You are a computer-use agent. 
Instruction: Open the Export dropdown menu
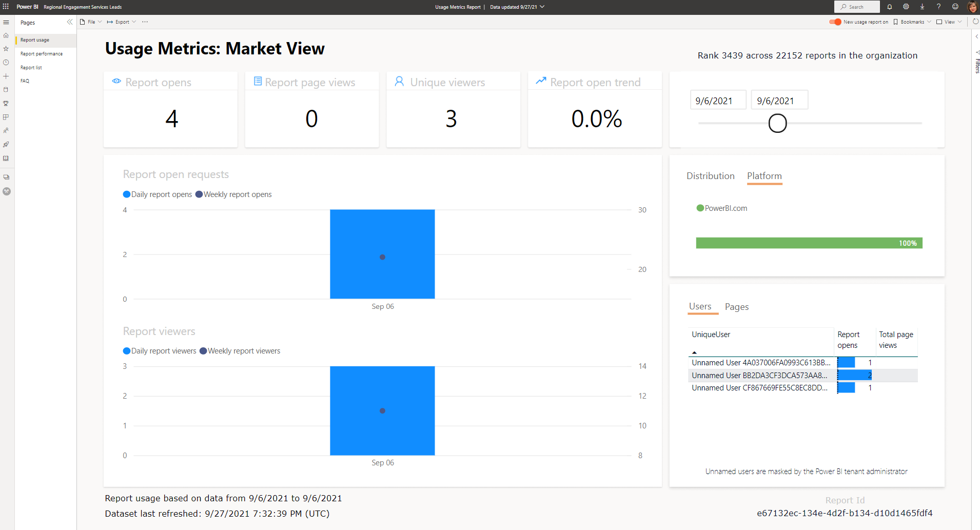pos(122,22)
